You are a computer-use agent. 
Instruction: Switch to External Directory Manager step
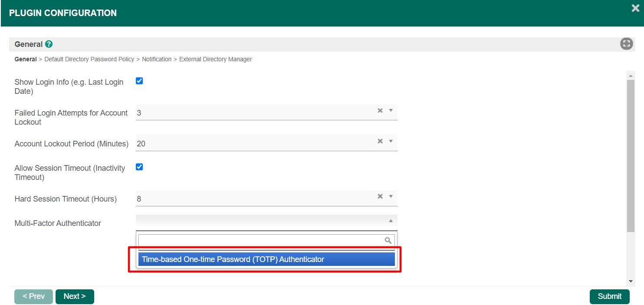(x=215, y=59)
